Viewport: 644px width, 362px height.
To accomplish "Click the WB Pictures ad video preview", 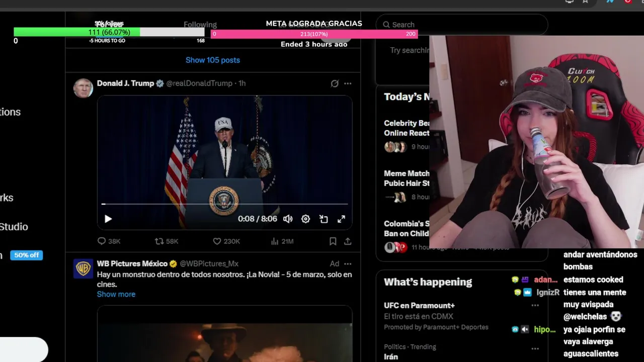I will tap(224, 334).
